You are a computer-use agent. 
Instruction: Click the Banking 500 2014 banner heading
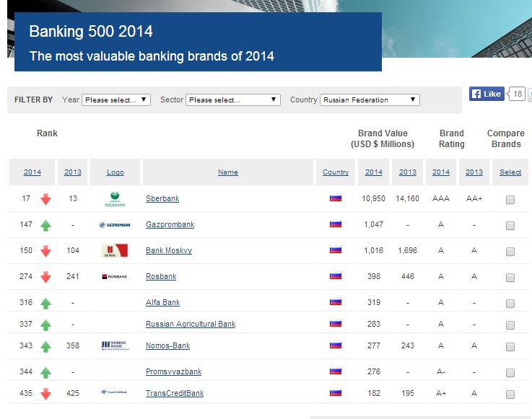click(x=91, y=32)
